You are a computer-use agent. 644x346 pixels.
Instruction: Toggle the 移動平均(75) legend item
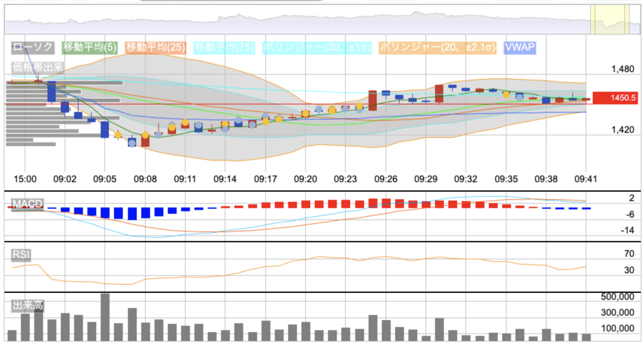224,47
